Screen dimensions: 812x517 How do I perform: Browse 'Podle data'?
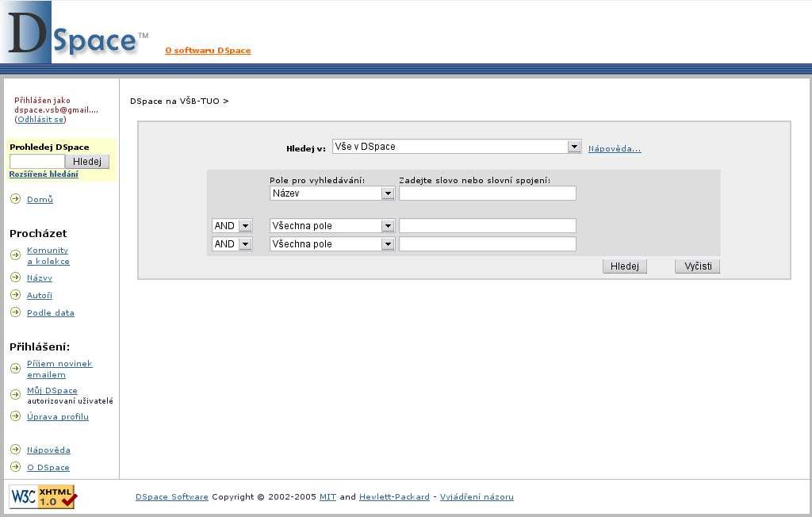(51, 313)
